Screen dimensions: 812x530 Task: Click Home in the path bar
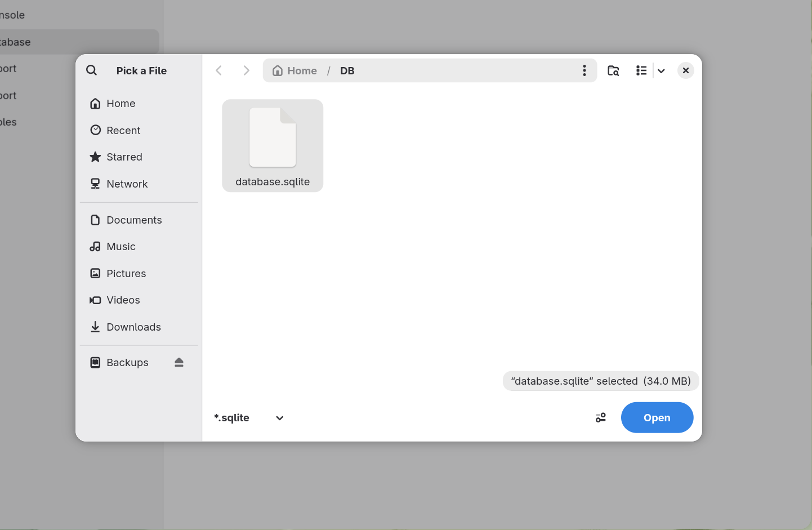[295, 70]
